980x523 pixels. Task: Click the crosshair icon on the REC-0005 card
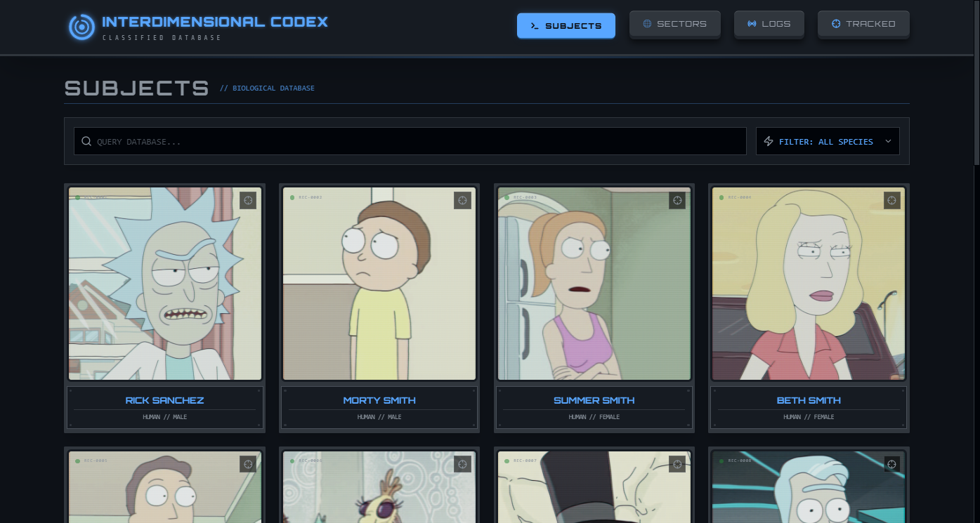248,464
